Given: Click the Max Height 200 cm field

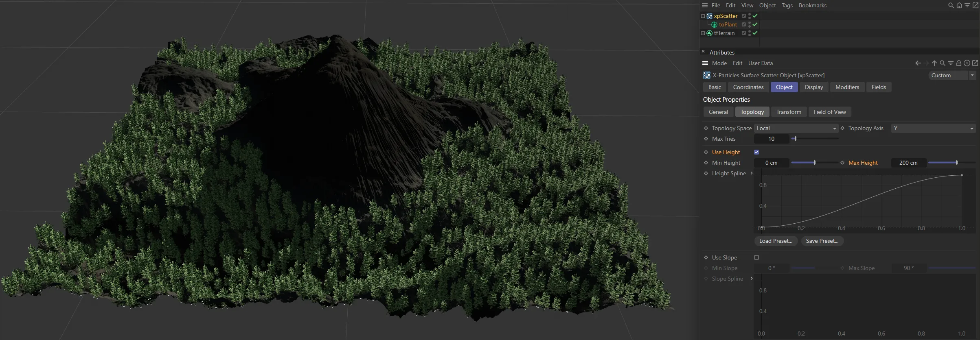Looking at the screenshot, I should [x=908, y=163].
